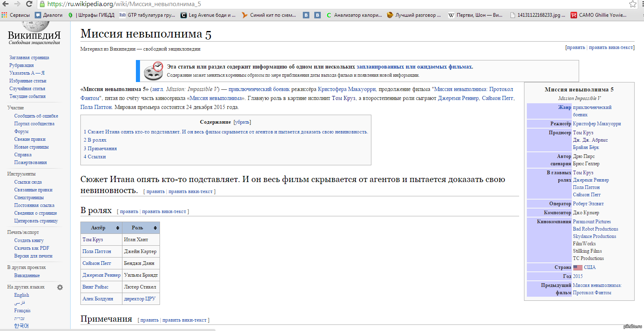Hide the contents with убрать toggle

coord(242,122)
